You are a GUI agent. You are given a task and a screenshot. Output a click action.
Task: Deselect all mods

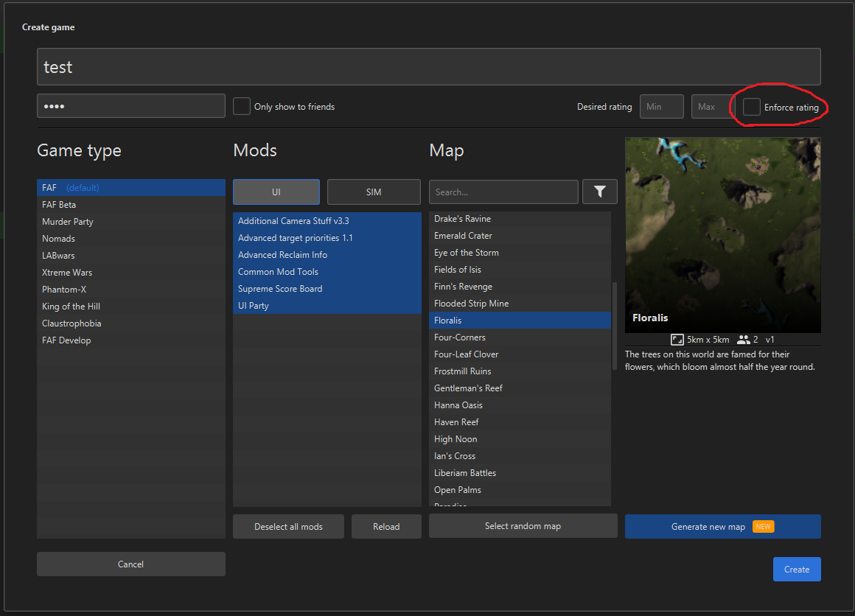click(x=288, y=527)
